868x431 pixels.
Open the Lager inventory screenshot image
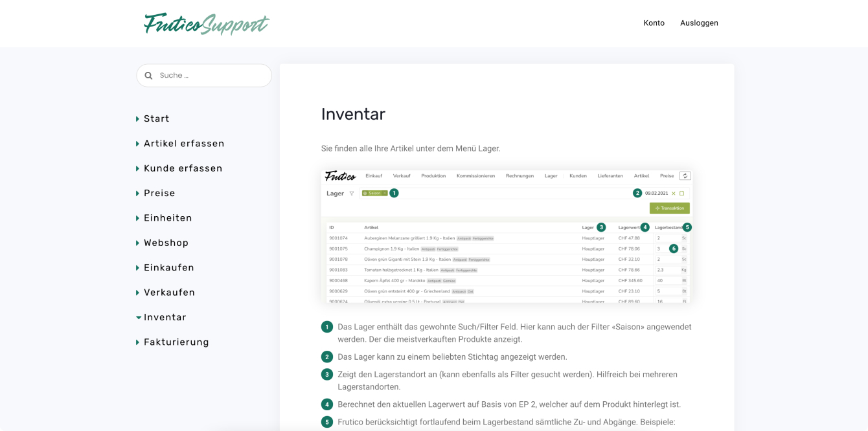coord(507,236)
